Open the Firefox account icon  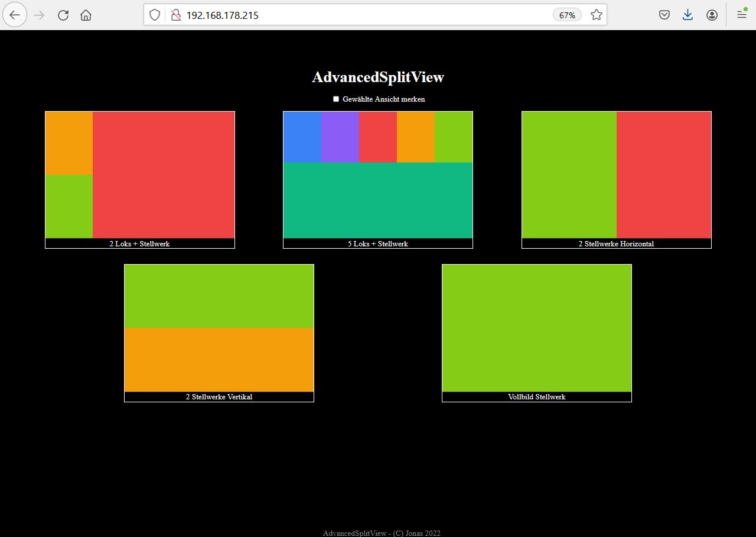coord(712,15)
